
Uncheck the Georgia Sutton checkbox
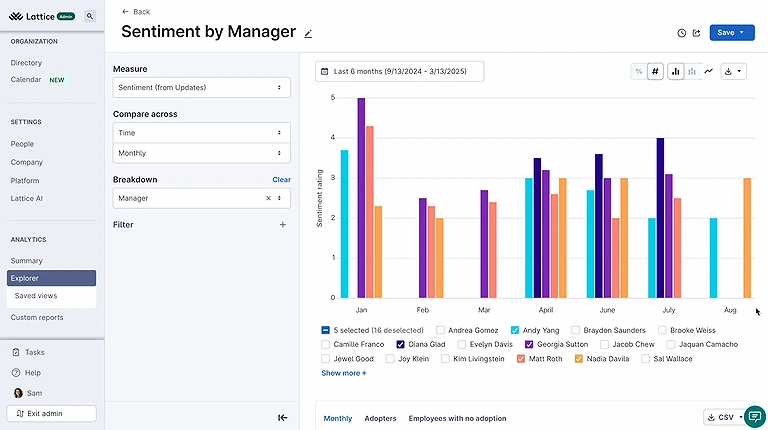(x=529, y=344)
